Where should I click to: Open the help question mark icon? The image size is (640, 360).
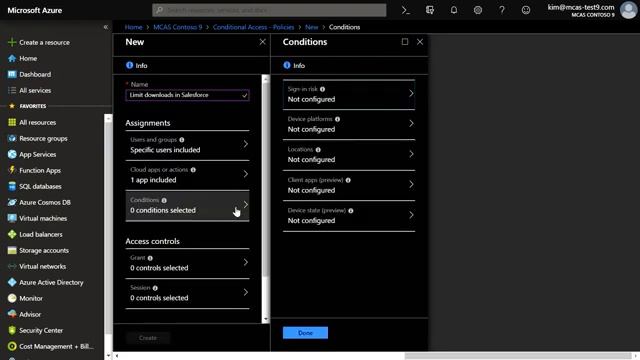pos(502,10)
